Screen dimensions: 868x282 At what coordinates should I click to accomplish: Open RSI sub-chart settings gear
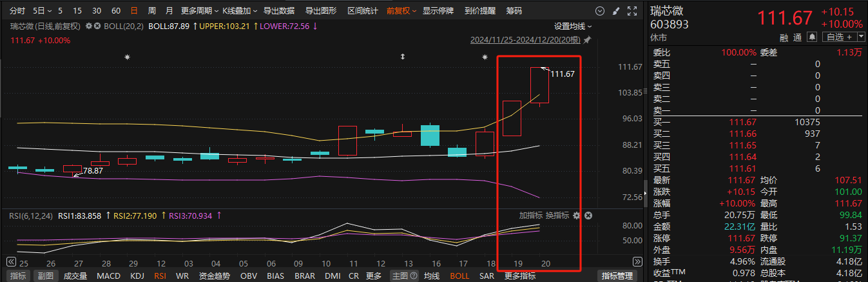point(577,216)
